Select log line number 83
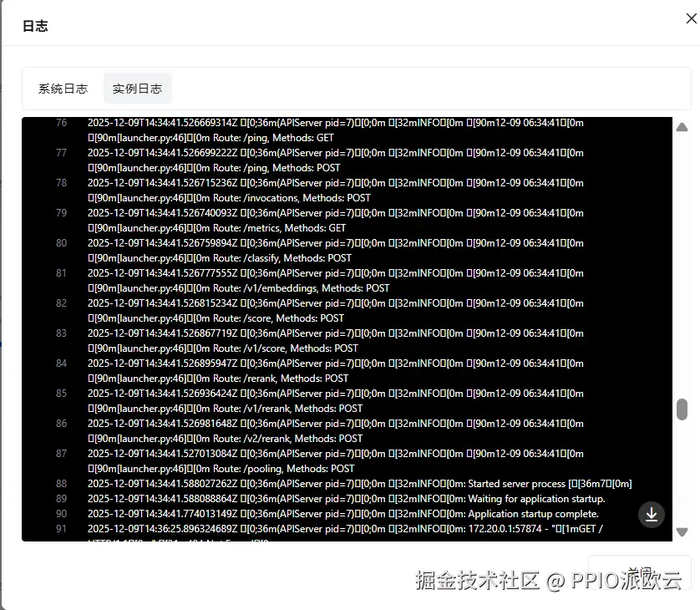Image resolution: width=700 pixels, height=610 pixels. pos(61,333)
